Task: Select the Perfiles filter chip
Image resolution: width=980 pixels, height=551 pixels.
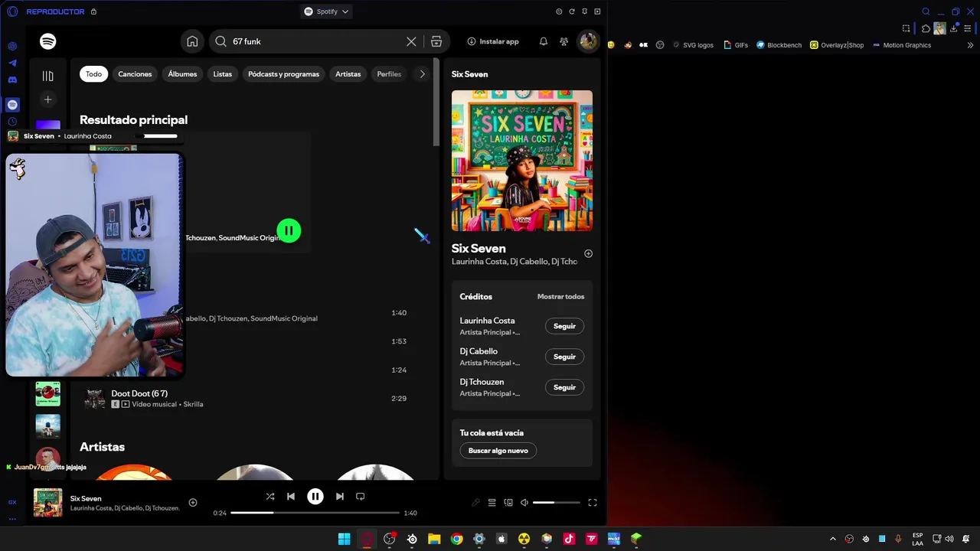Action: [x=389, y=74]
